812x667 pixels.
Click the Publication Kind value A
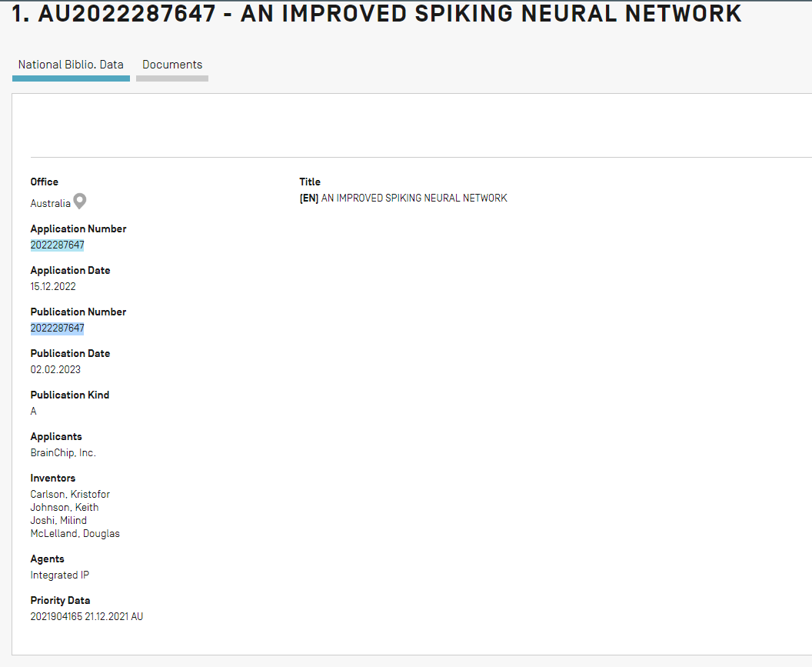point(34,412)
